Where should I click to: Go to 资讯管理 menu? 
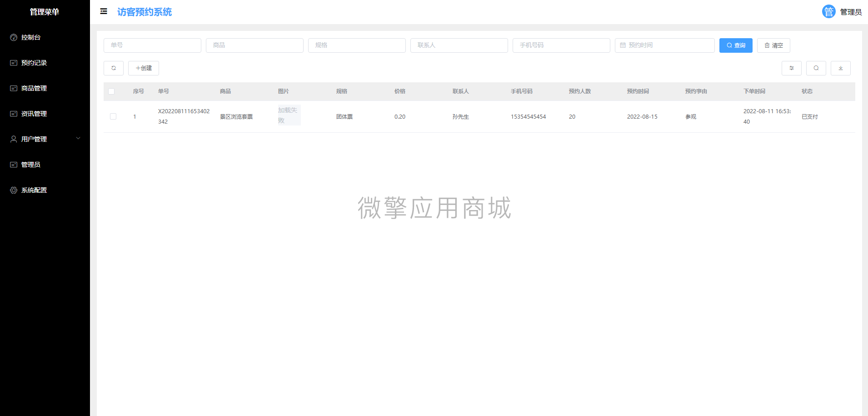point(45,114)
